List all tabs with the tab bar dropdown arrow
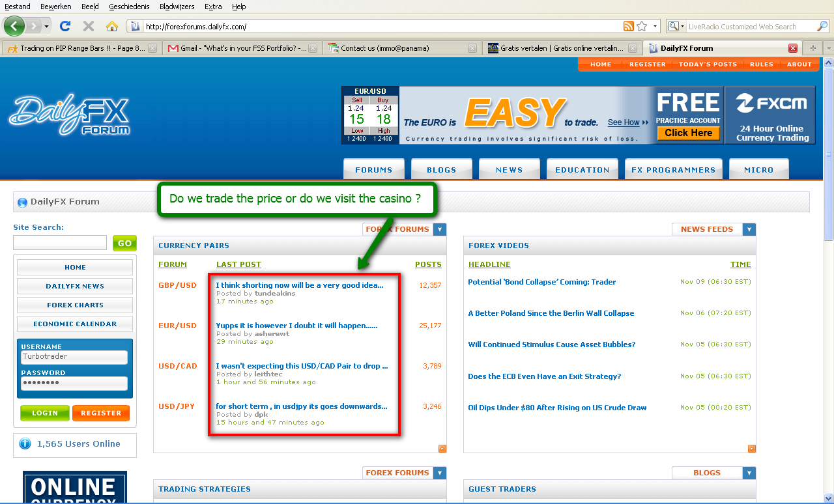 tap(829, 48)
